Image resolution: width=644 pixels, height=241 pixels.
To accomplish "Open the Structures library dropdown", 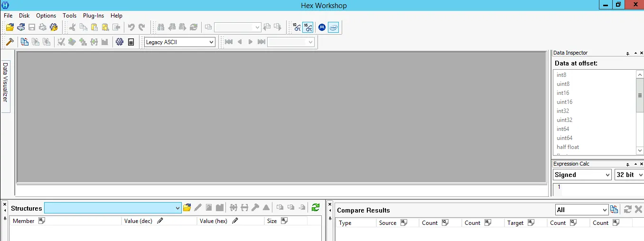I will 113,208.
